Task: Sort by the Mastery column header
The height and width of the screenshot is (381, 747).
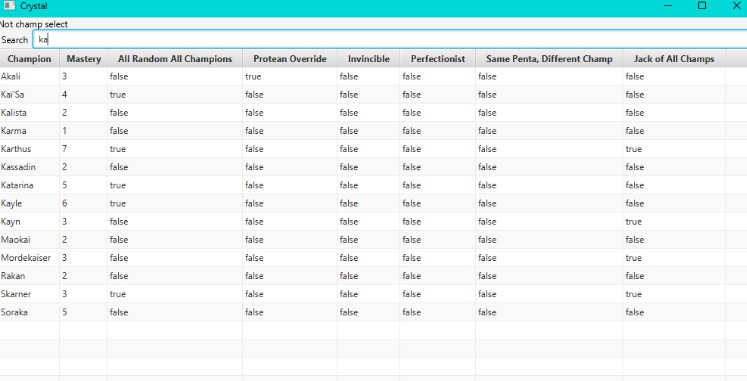Action: (x=83, y=59)
